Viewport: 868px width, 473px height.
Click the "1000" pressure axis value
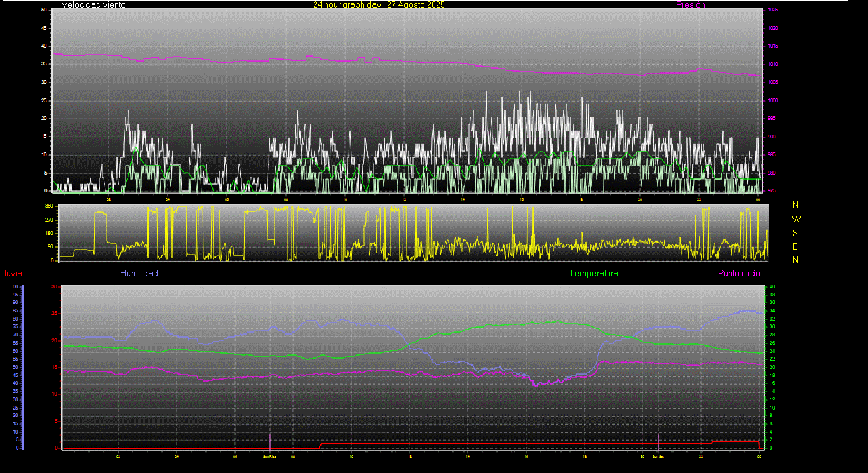(x=772, y=100)
